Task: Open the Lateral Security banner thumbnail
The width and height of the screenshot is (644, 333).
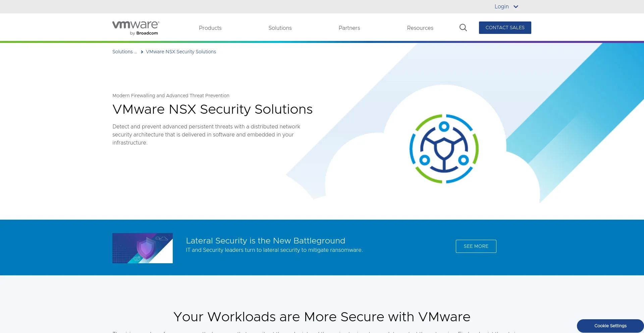Action: pyautogui.click(x=143, y=248)
